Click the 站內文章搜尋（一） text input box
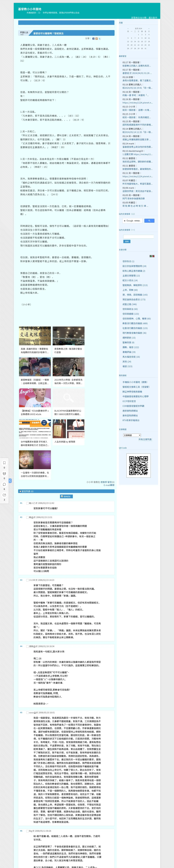 pos(138,237)
